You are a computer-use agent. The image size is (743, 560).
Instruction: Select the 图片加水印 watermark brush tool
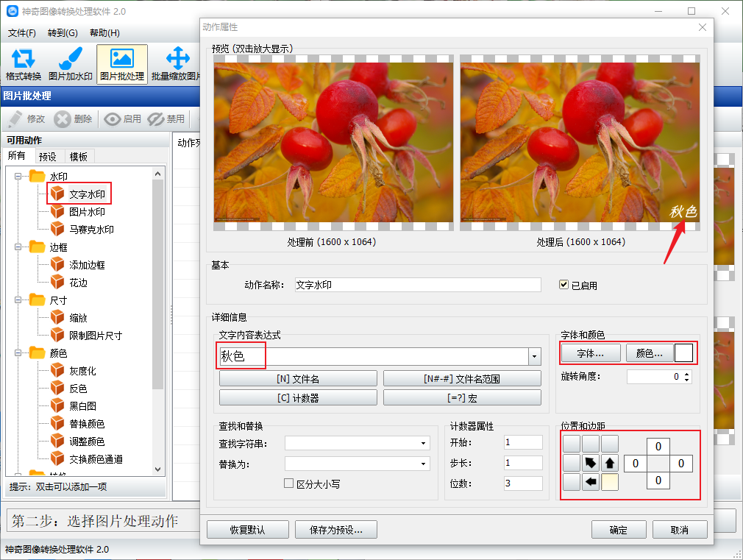(70, 64)
